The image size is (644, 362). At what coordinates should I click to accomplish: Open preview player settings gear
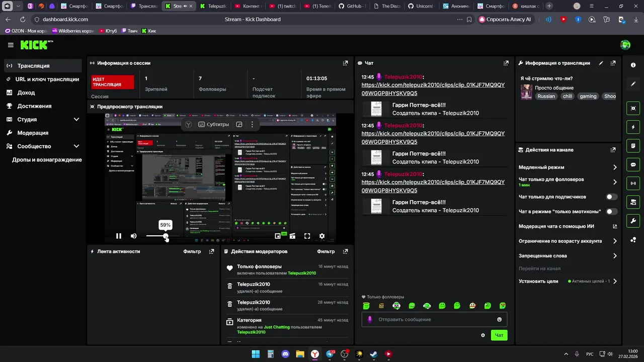point(322,236)
